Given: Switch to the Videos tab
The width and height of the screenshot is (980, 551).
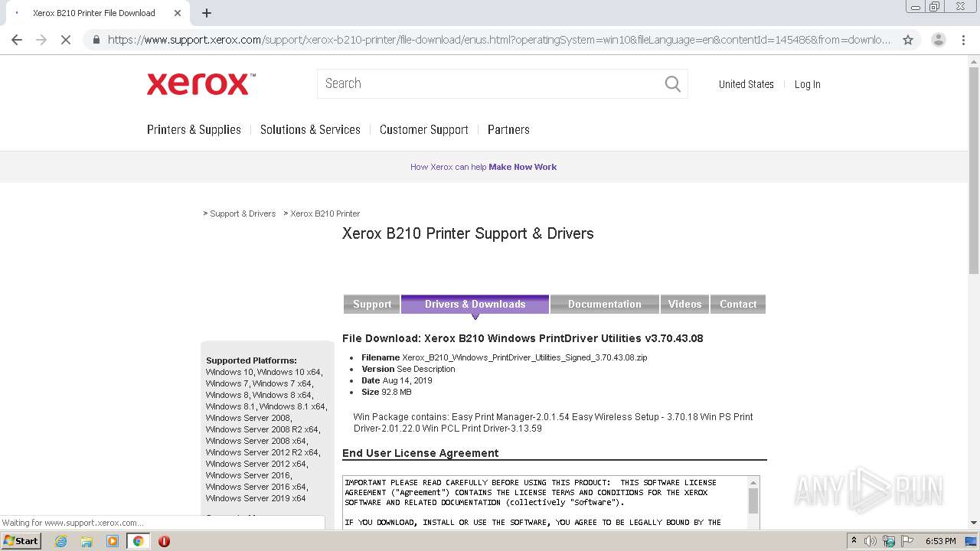Looking at the screenshot, I should tap(684, 304).
